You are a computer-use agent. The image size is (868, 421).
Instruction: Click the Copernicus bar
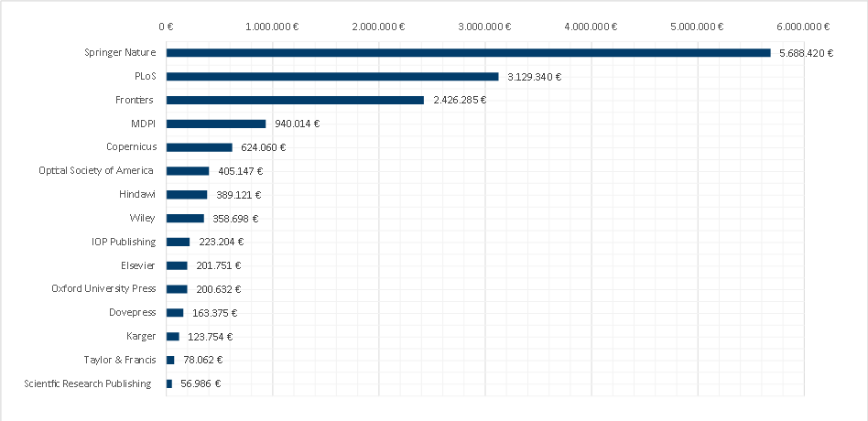tap(199, 147)
